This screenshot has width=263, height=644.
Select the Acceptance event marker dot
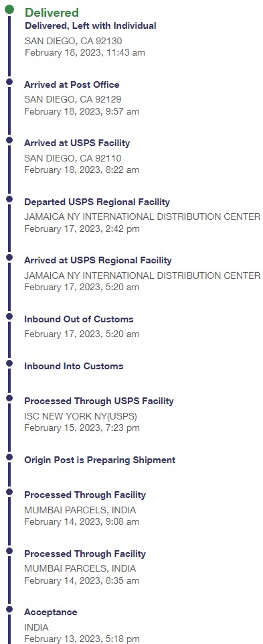coord(9,609)
